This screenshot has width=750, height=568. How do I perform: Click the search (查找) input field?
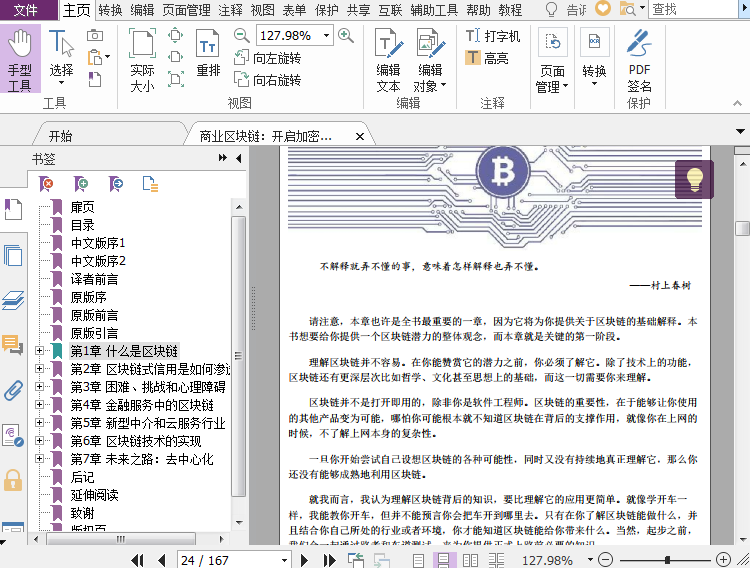click(x=694, y=10)
